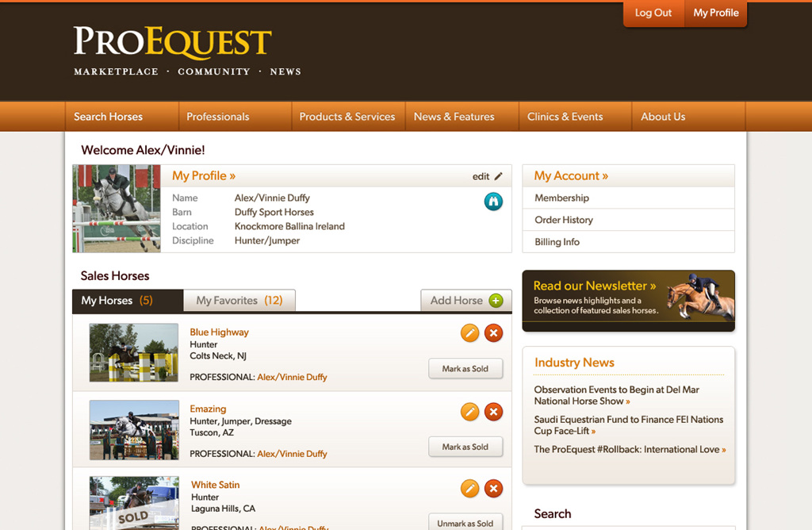Viewport: 812px width, 530px height.
Task: Click the pencil icon to edit White Satin
Action: [x=469, y=488]
